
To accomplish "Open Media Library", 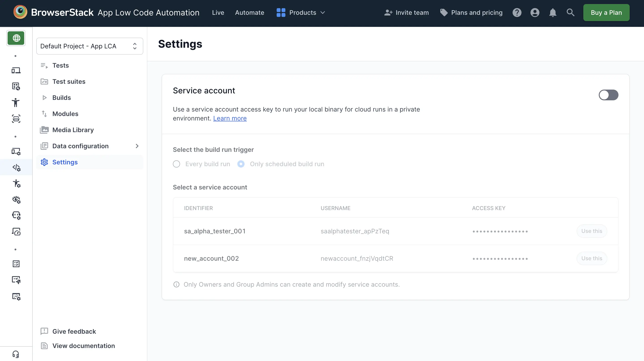I will point(90,130).
